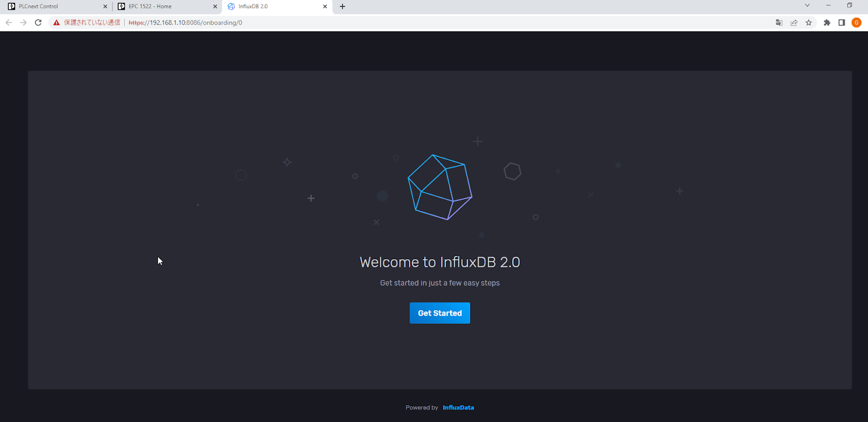
Task: Click the EPC 1522 tab favicon
Action: click(122, 7)
